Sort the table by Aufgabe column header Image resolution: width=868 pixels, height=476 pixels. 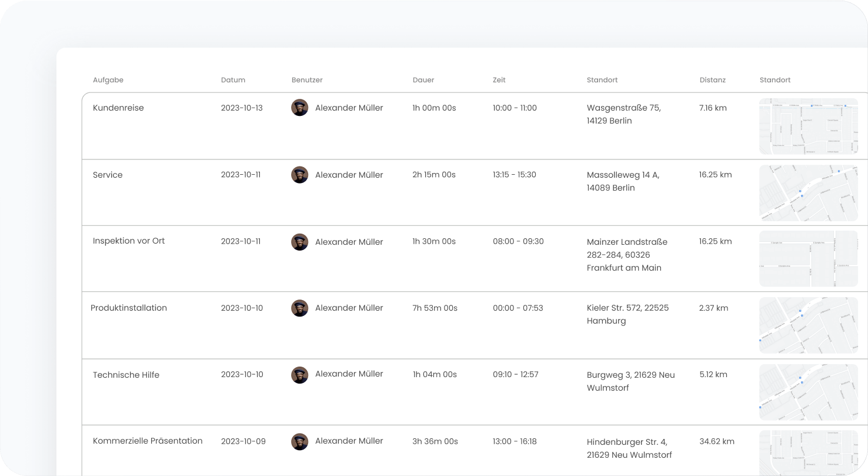click(108, 80)
